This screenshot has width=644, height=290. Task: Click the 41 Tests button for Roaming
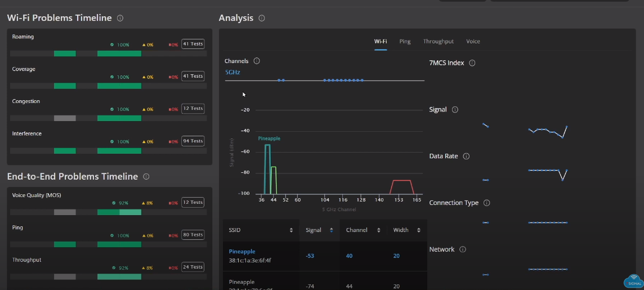[x=193, y=44]
